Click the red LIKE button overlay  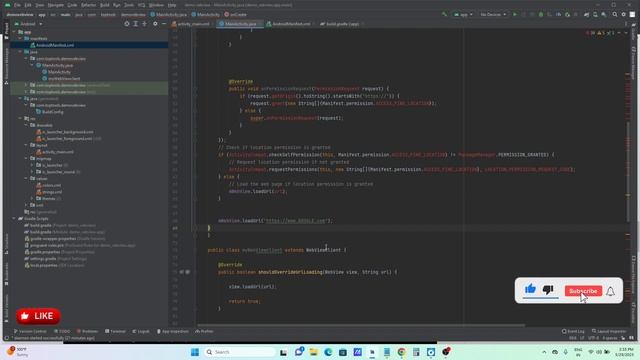[38, 316]
